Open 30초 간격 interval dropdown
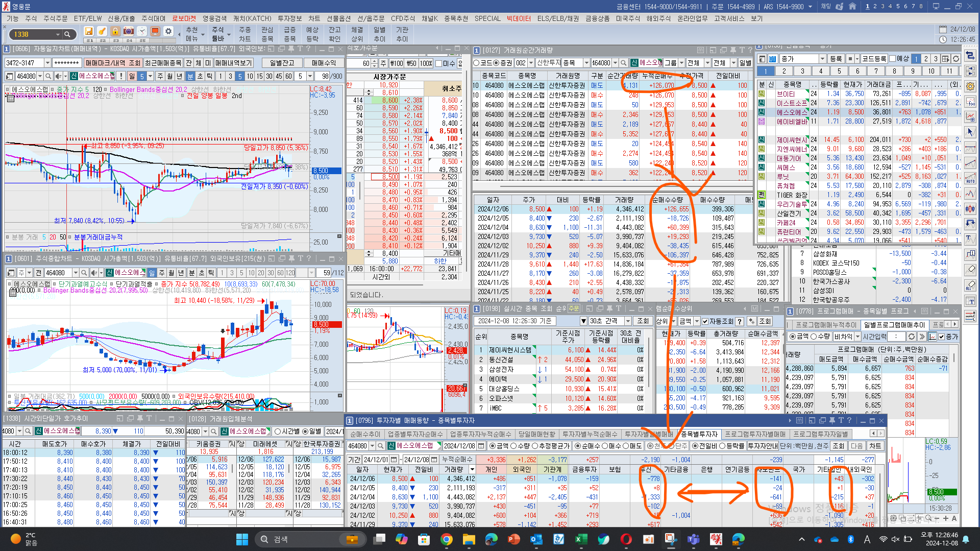Viewport: 980px width, 551px height. click(628, 321)
